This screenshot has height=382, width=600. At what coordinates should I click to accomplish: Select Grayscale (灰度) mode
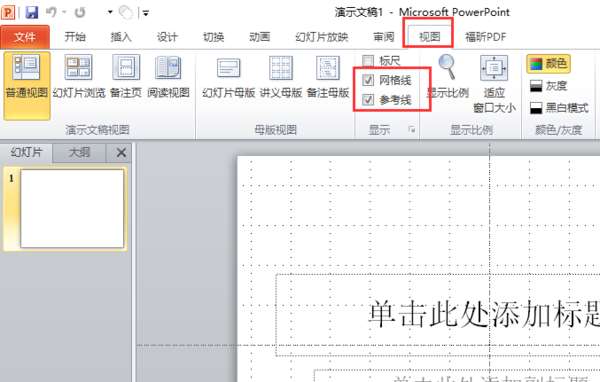coord(548,86)
